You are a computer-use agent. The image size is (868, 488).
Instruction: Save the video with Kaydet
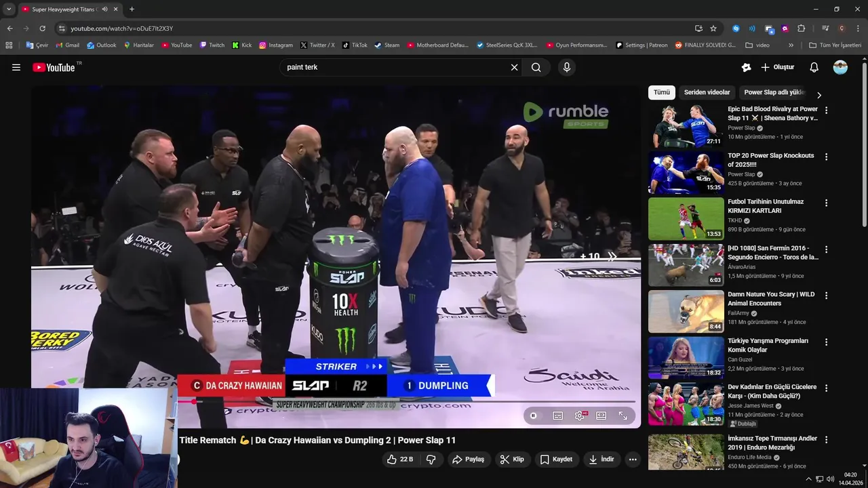pos(556,460)
